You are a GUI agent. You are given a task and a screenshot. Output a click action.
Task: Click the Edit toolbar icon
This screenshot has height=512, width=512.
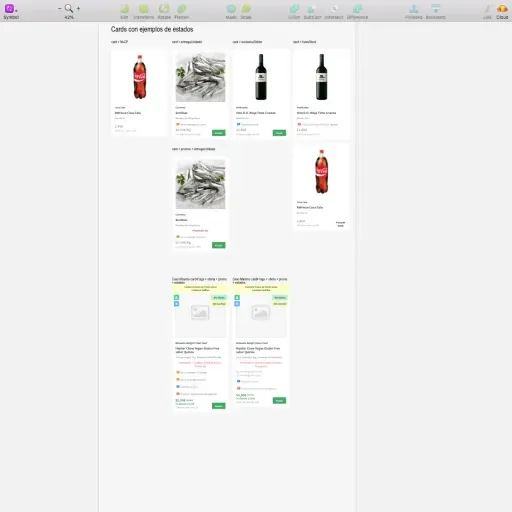click(x=125, y=9)
